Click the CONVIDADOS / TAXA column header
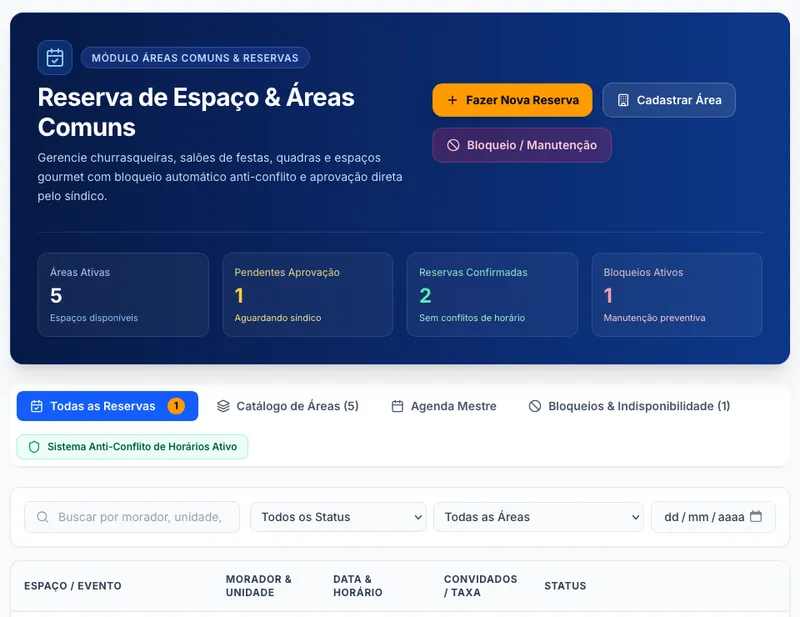Screen dimensions: 800x617 [x=481, y=586]
